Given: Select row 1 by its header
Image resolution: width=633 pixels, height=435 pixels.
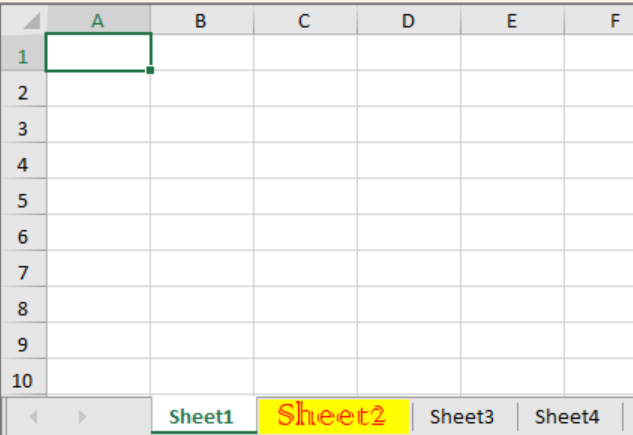Looking at the screenshot, I should pyautogui.click(x=24, y=56).
